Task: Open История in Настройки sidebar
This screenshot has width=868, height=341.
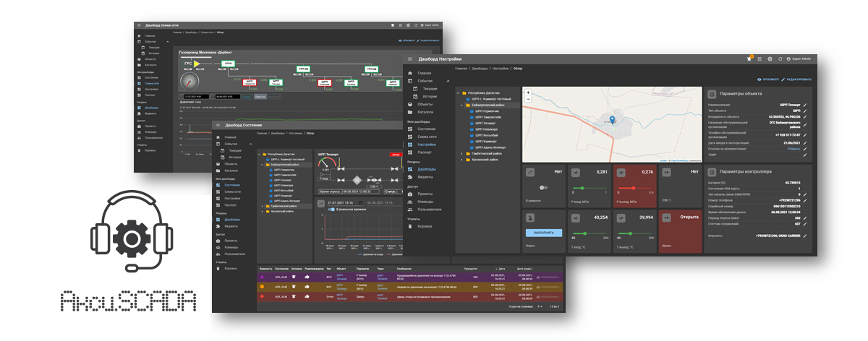Action: (428, 96)
